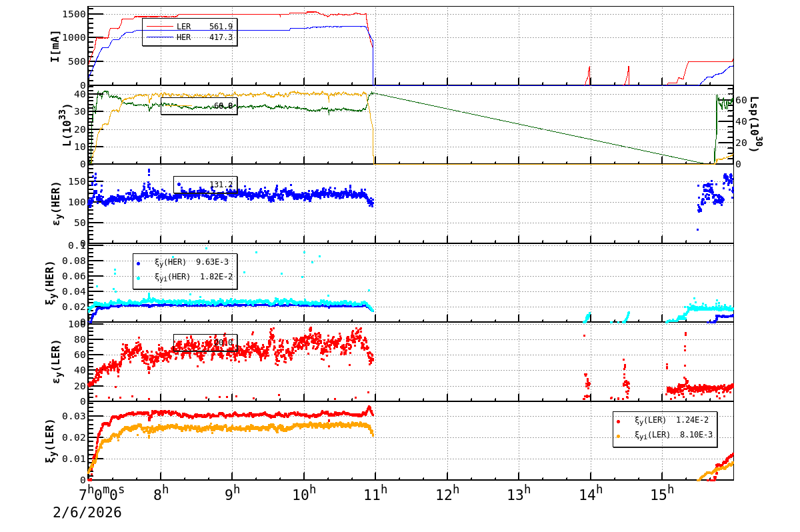
Task: Click the ξy(HER) 9.63E-3 legend entry
Action: point(183,262)
